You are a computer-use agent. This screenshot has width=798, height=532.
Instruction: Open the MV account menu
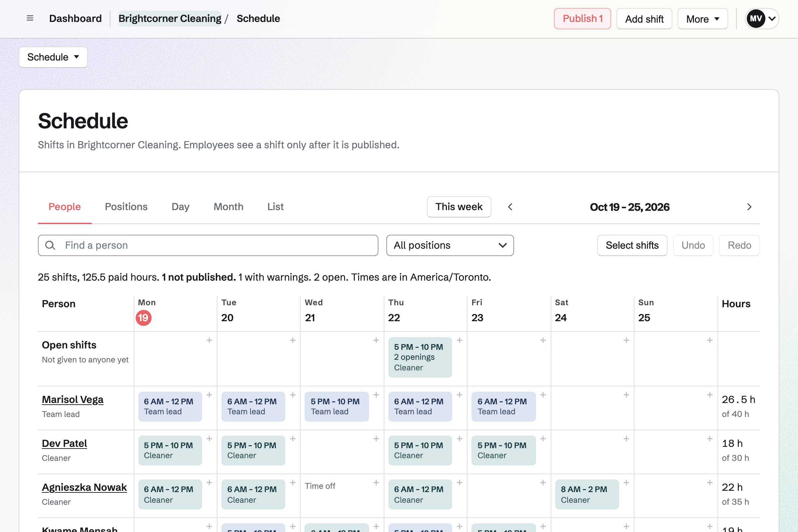762,19
